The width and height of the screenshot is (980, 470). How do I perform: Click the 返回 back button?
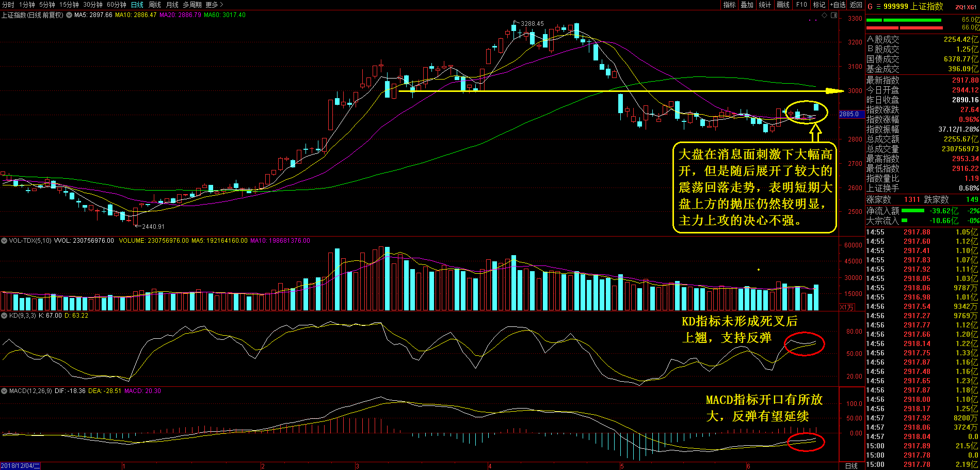click(x=856, y=5)
